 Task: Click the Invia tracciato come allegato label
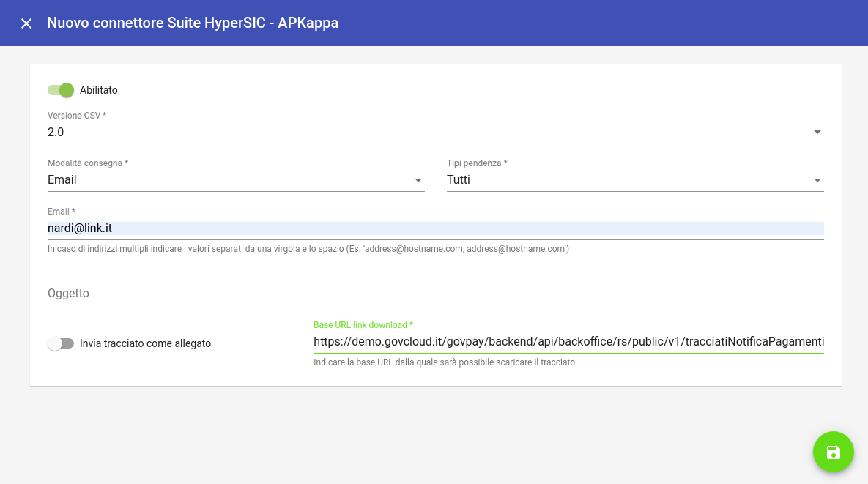click(x=145, y=343)
